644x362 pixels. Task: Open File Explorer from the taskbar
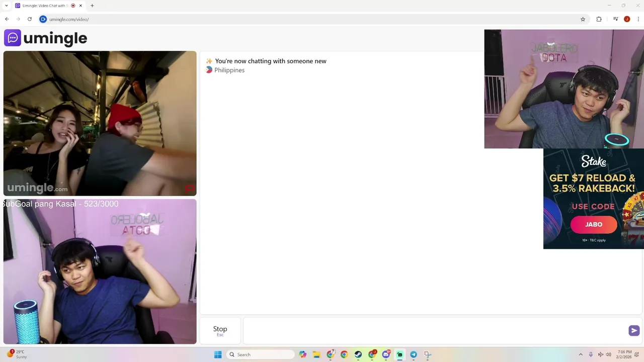click(316, 354)
